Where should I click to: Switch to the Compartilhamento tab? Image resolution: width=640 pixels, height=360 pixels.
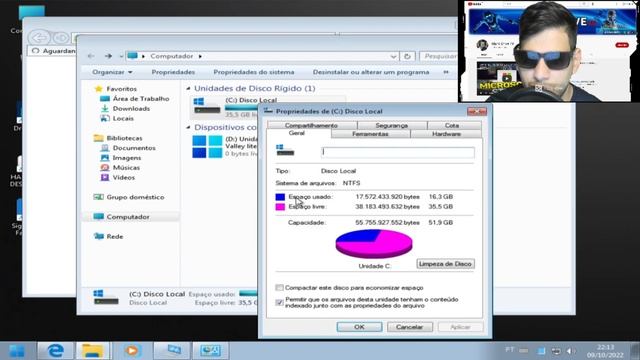pyautogui.click(x=311, y=125)
